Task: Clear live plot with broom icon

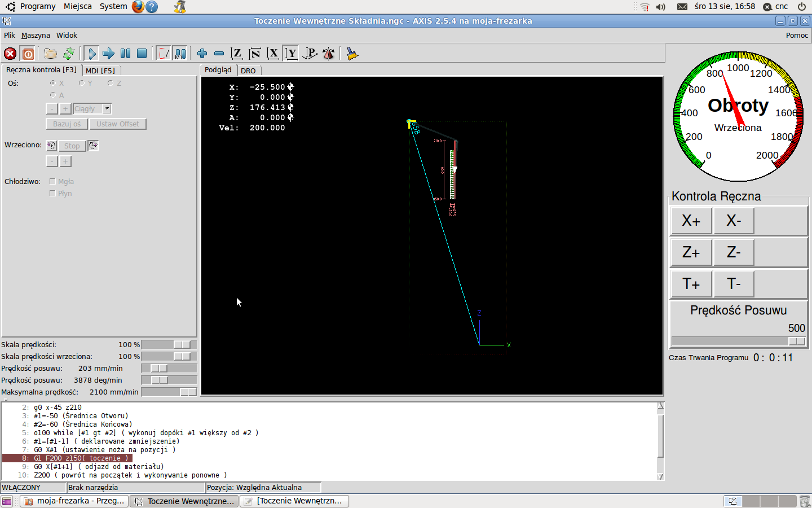Action: tap(352, 54)
